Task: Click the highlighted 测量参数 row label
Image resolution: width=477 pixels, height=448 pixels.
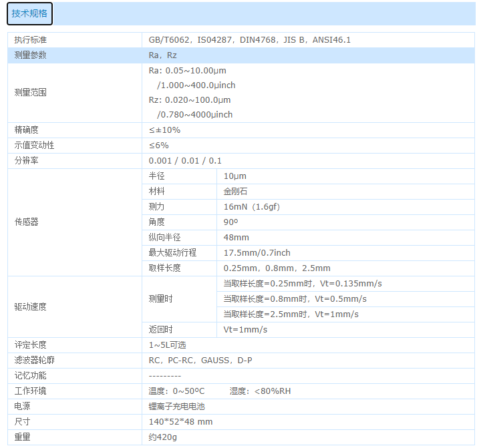Action: [x=31, y=55]
